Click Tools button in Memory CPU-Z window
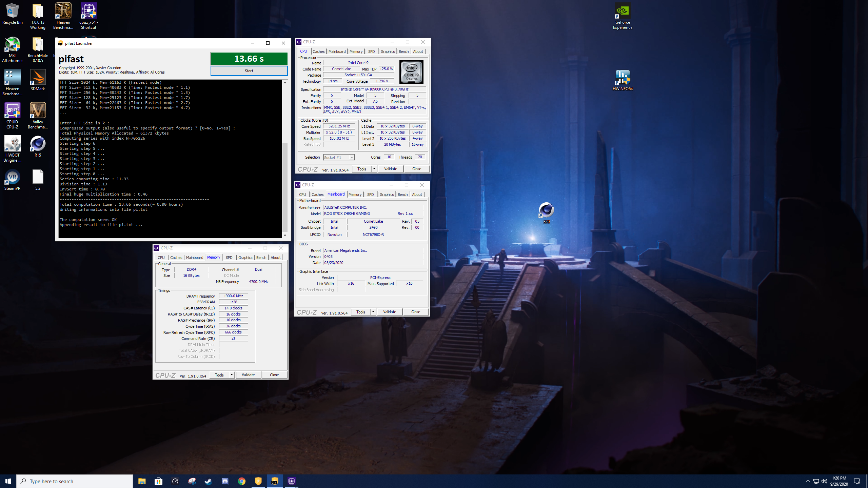Viewport: 868px width, 488px height. click(219, 375)
